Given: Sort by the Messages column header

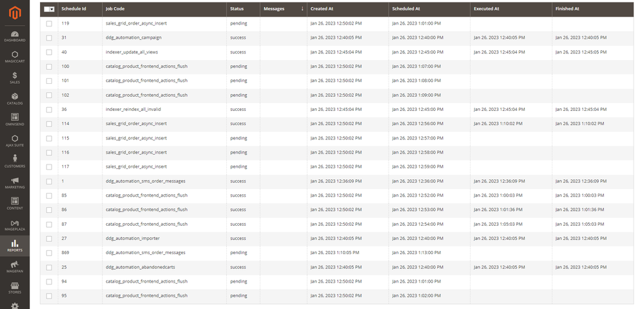Looking at the screenshot, I should pyautogui.click(x=284, y=8).
